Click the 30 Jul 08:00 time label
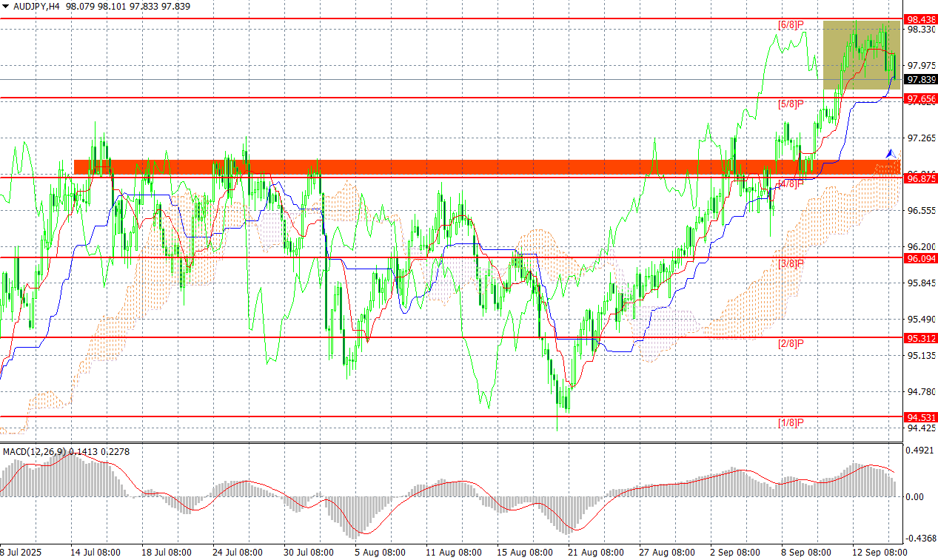The height and width of the screenshot is (560, 938). pos(309,553)
